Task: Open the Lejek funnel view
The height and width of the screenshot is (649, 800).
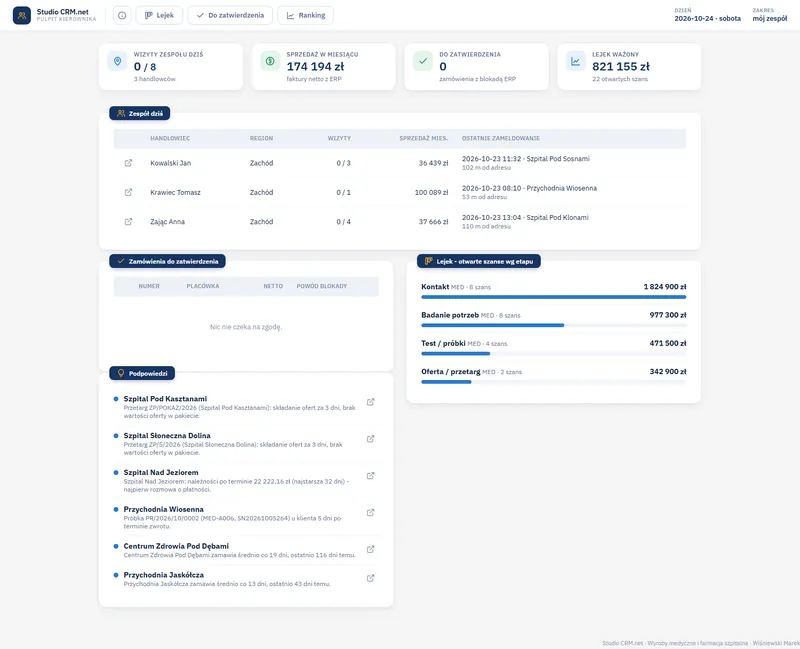Action: (159, 15)
